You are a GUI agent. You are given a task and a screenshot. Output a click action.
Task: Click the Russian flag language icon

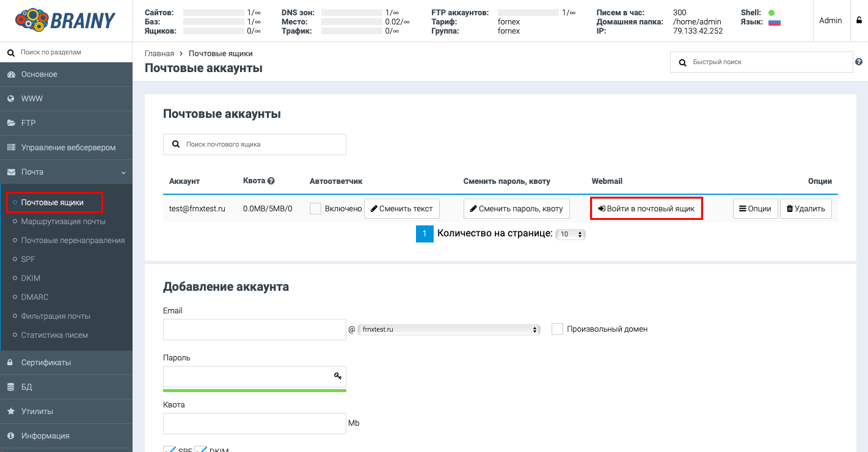[x=775, y=23]
